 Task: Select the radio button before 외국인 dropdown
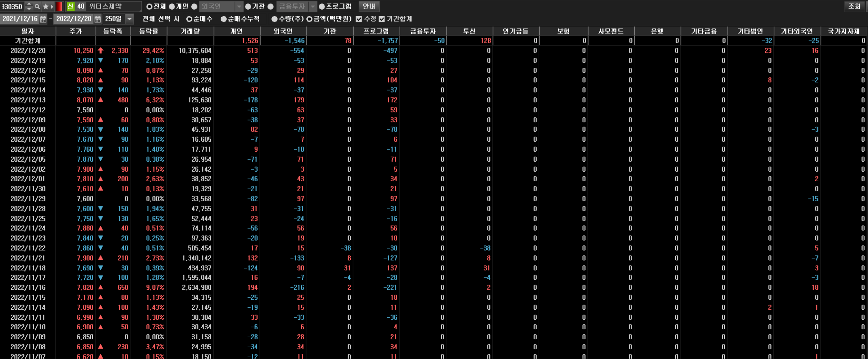(194, 7)
